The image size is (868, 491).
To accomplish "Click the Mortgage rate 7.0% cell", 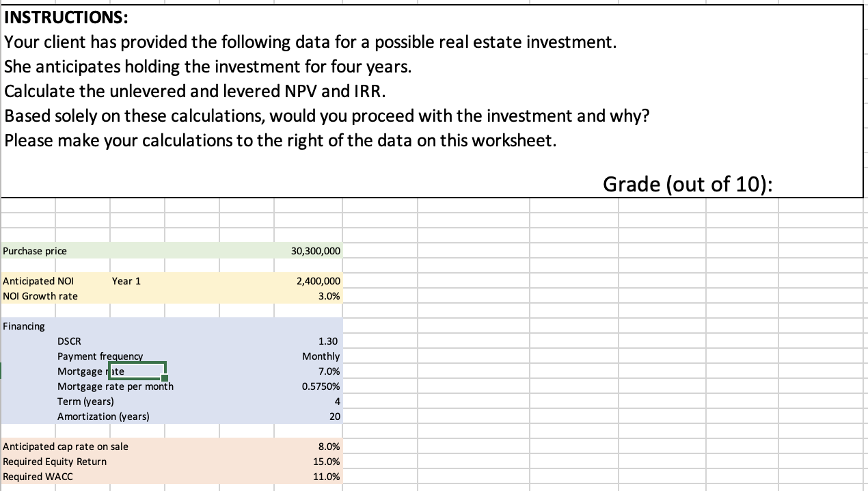I will pyautogui.click(x=308, y=371).
